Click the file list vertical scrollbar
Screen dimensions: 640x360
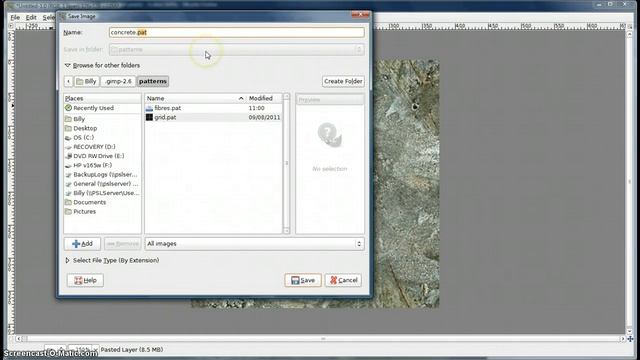[x=287, y=164]
